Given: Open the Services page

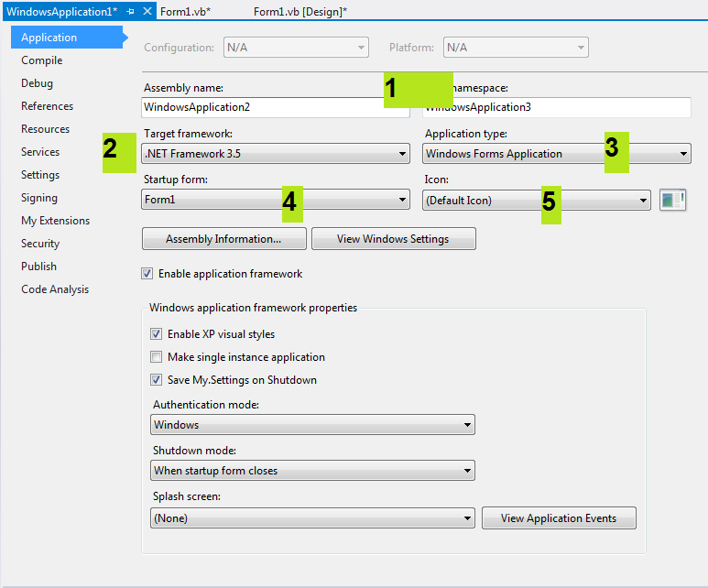Looking at the screenshot, I should pos(40,152).
